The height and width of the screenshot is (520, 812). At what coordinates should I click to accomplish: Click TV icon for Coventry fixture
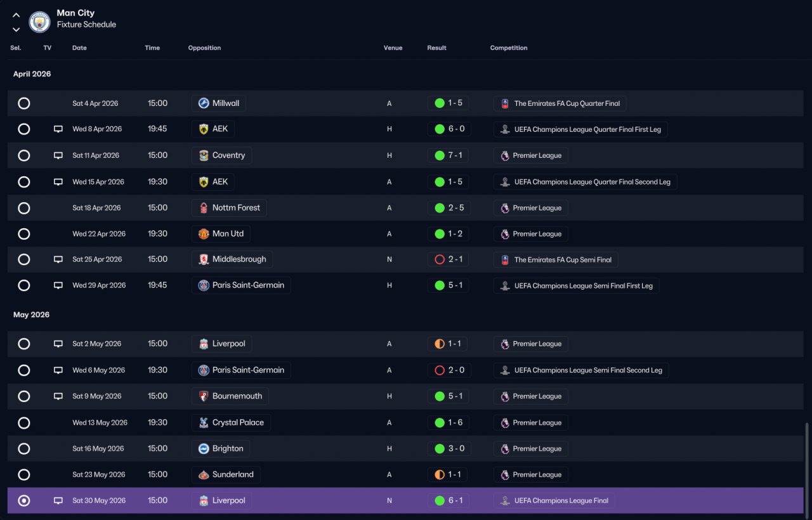coord(58,155)
